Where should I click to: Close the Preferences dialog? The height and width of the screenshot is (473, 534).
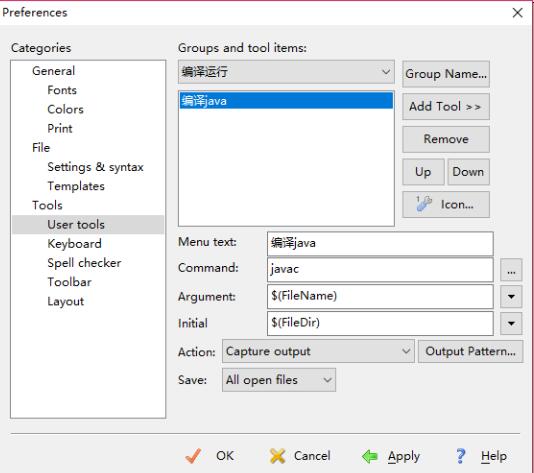click(x=517, y=13)
